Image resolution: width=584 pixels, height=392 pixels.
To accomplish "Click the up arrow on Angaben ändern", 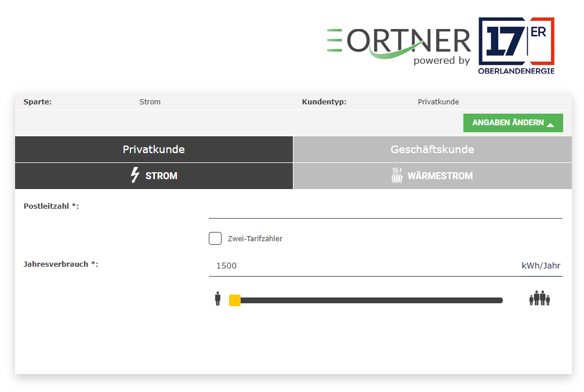I will 550,124.
